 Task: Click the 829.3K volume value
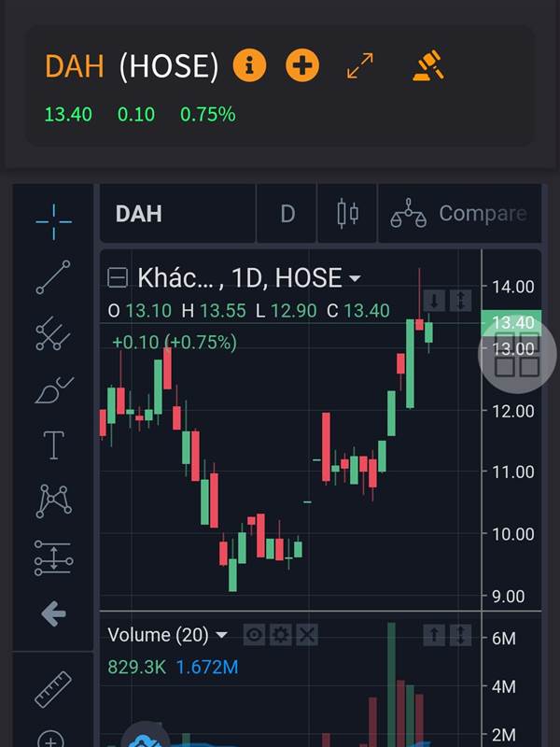tap(136, 667)
